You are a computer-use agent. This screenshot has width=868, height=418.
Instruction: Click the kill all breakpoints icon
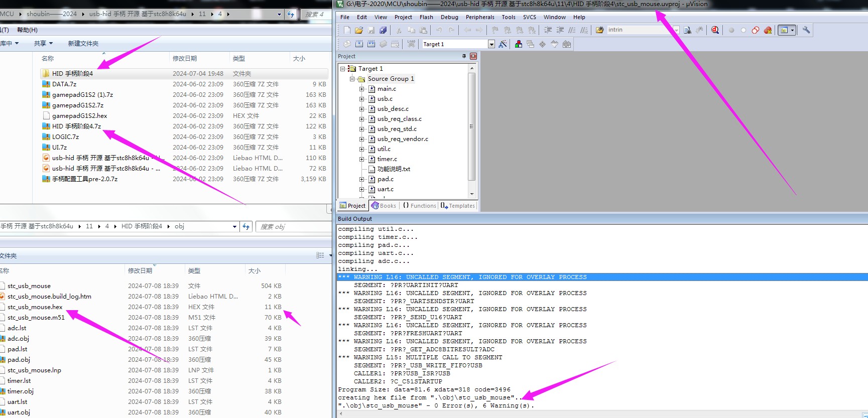pyautogui.click(x=768, y=30)
